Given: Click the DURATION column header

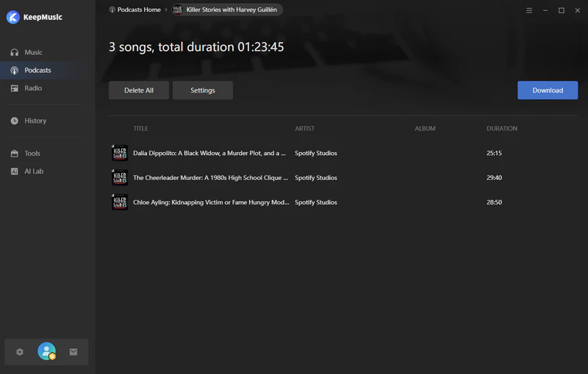Looking at the screenshot, I should tap(502, 129).
